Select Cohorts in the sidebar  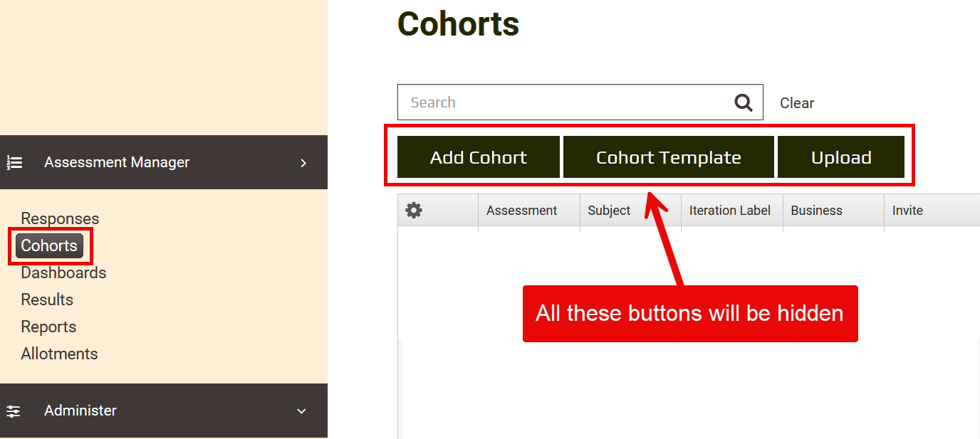point(49,245)
